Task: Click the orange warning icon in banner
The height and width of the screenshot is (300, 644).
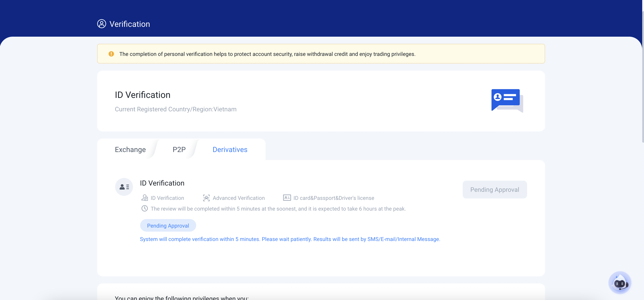Action: (111, 54)
